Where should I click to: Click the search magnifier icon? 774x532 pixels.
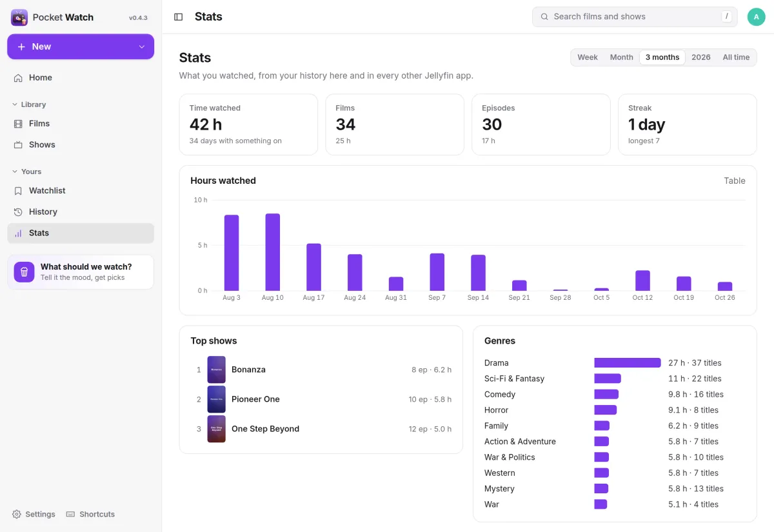point(544,17)
